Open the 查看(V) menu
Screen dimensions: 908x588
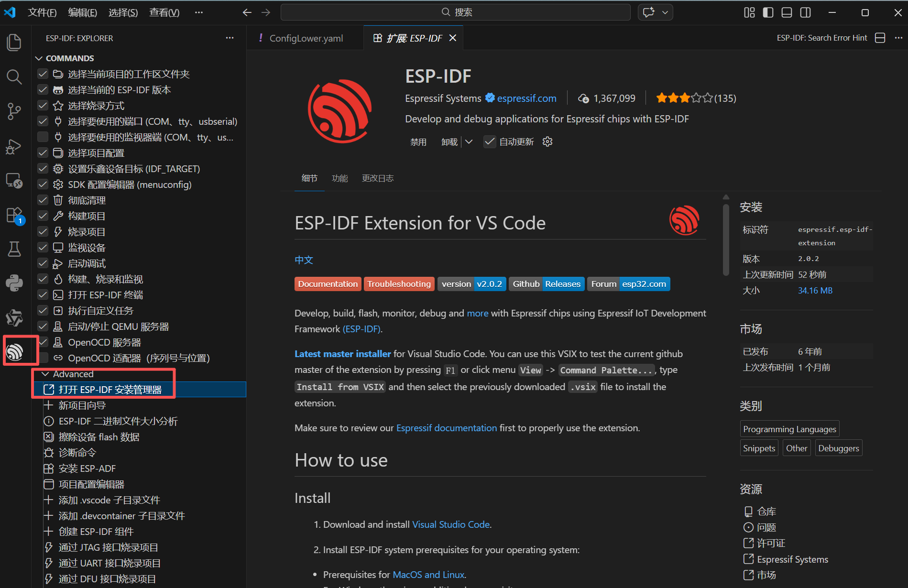click(x=164, y=12)
